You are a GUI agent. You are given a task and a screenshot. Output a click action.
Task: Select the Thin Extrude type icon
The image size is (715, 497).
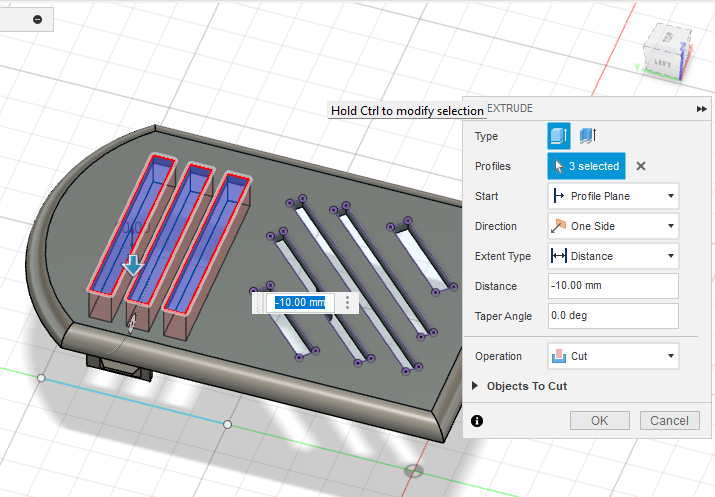pyautogui.click(x=588, y=136)
